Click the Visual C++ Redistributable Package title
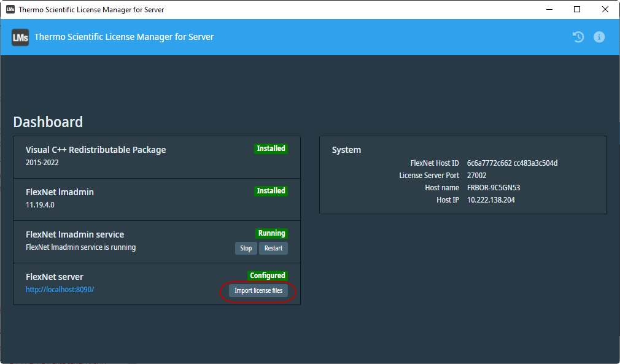 96,150
